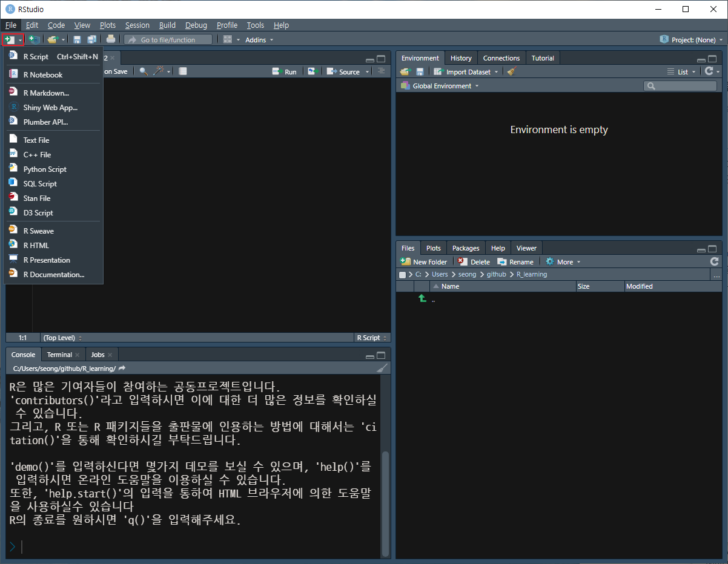728x564 pixels.
Task: Click the Re-run previous code icon
Action: (x=313, y=71)
